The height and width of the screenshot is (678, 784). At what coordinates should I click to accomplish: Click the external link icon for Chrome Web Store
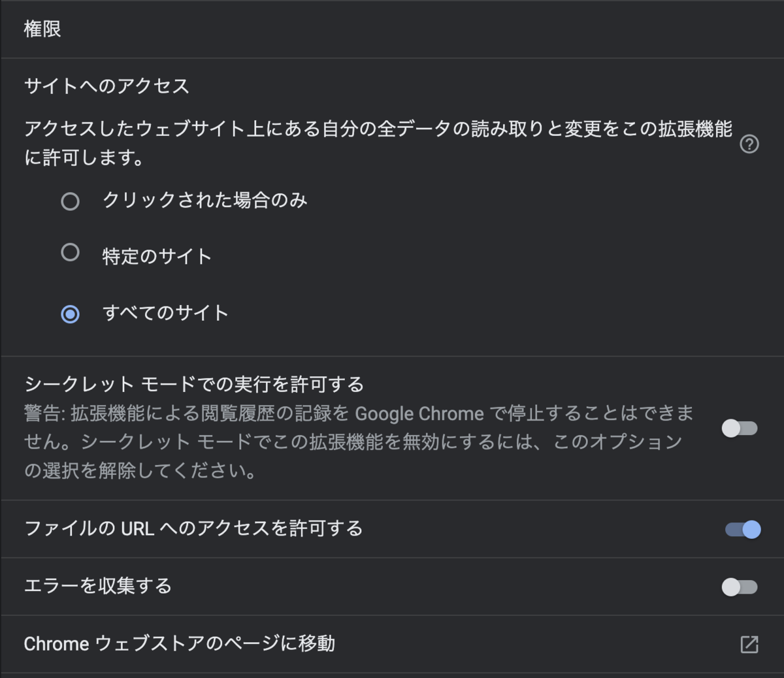(x=749, y=643)
